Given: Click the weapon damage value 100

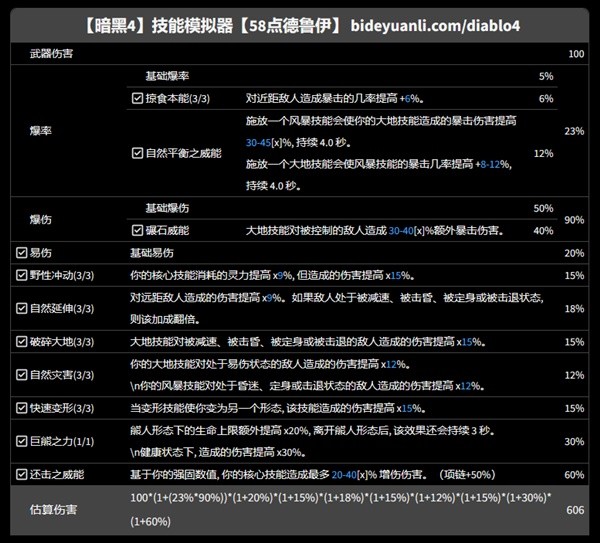Looking at the screenshot, I should pos(576,54).
